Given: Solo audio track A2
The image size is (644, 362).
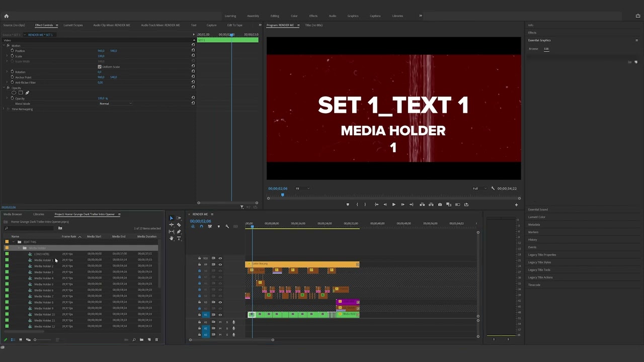Looking at the screenshot, I should click(x=226, y=328).
